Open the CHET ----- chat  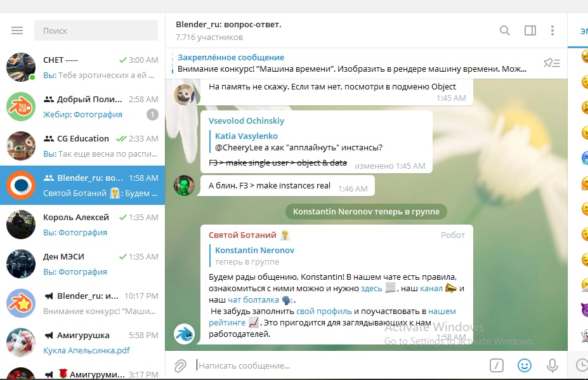point(82,67)
